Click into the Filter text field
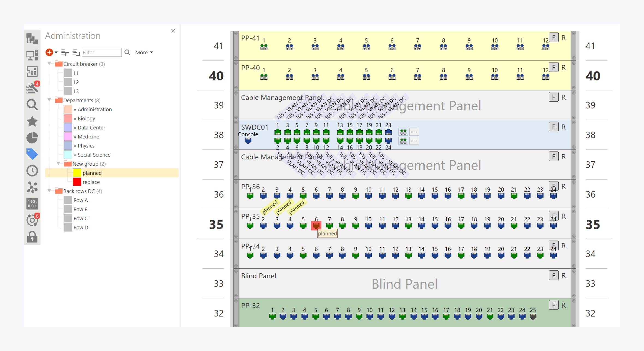 102,52
